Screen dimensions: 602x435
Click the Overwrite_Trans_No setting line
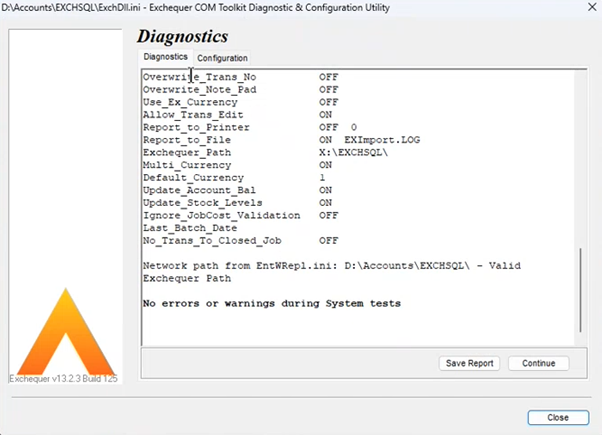point(240,77)
